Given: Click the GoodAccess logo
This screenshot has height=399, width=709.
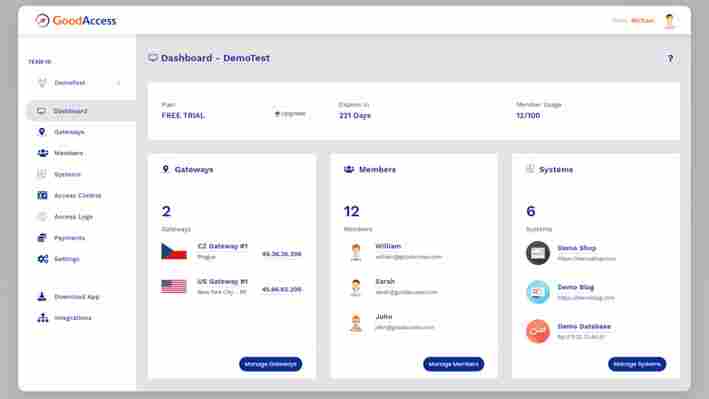Looking at the screenshot, I should 76,20.
